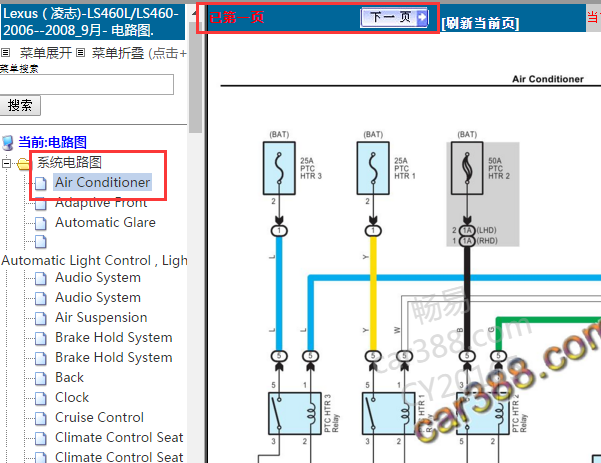Open Automatic Light Control entry
The image size is (601, 463).
94,260
